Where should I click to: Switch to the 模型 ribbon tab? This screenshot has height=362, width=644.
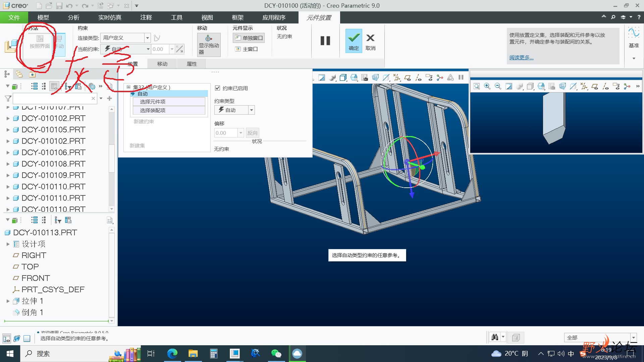[43, 17]
